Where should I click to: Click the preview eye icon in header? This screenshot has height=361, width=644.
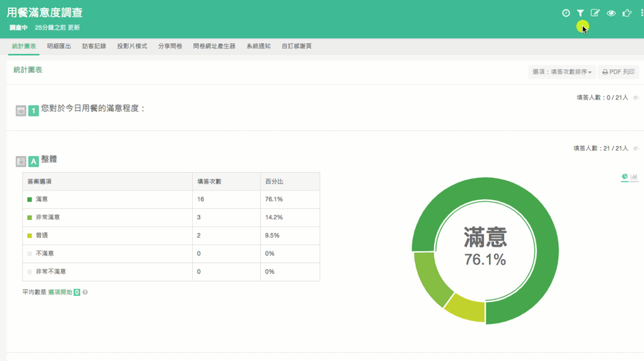(x=611, y=13)
